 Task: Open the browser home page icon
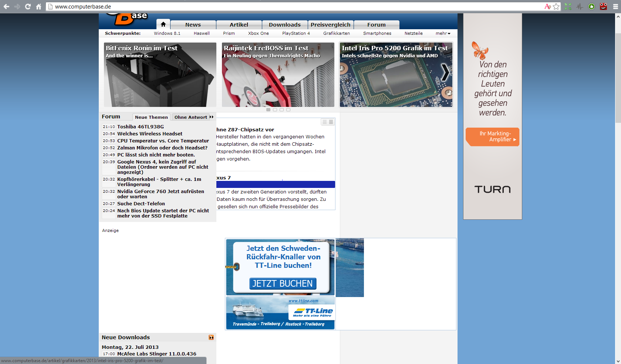tap(38, 7)
